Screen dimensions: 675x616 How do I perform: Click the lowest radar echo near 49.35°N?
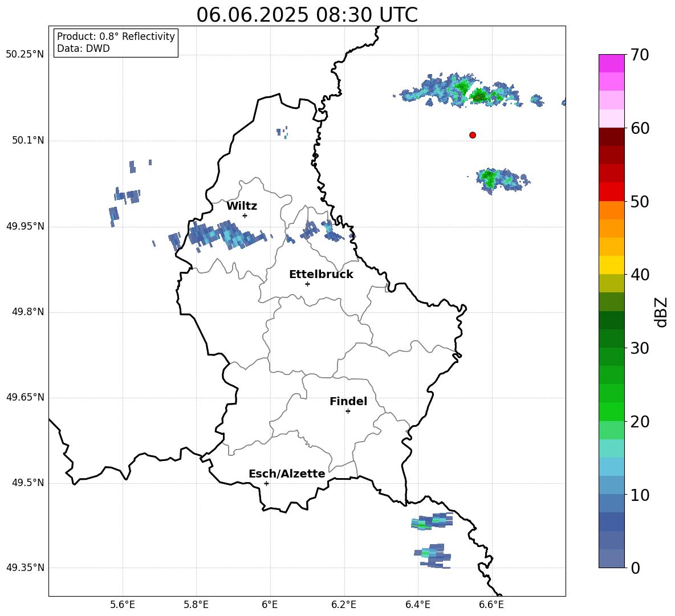(x=433, y=556)
